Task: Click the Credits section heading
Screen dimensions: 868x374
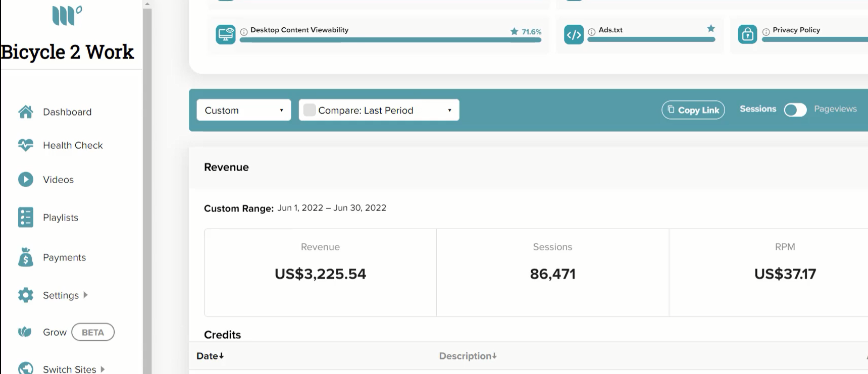Action: (222, 335)
